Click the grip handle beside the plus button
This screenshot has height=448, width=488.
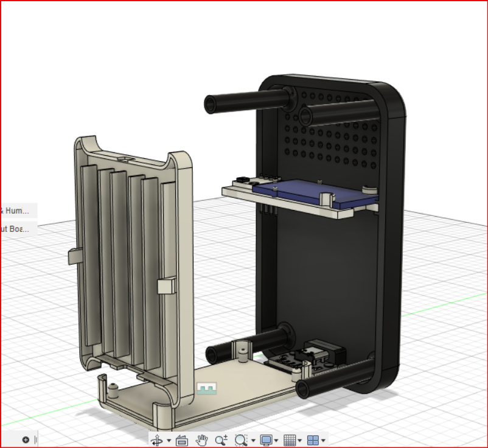click(35, 439)
